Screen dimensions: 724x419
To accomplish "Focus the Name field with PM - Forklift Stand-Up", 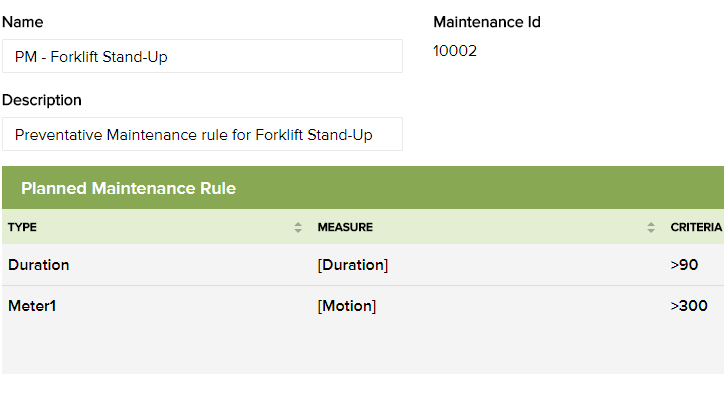I will [x=202, y=57].
